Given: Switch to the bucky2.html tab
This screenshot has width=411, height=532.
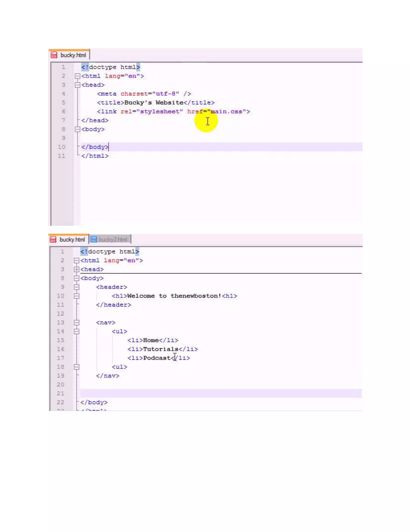Looking at the screenshot, I should 110,240.
